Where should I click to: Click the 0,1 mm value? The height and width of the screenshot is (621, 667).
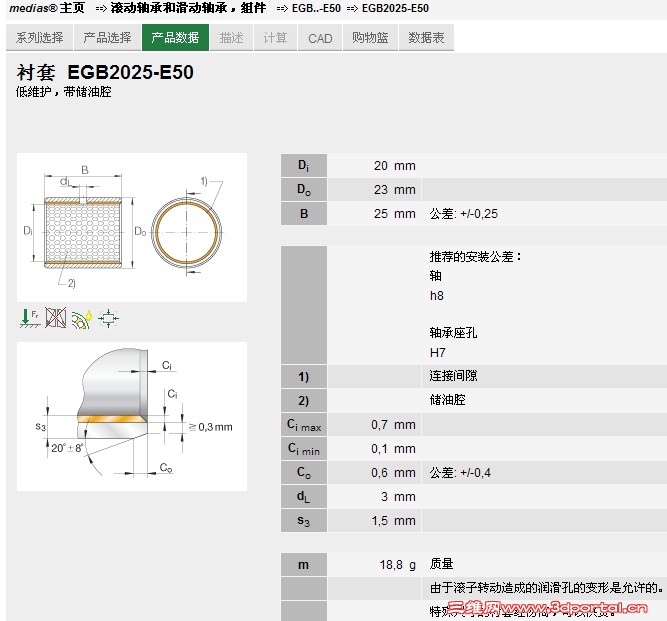(x=393, y=449)
